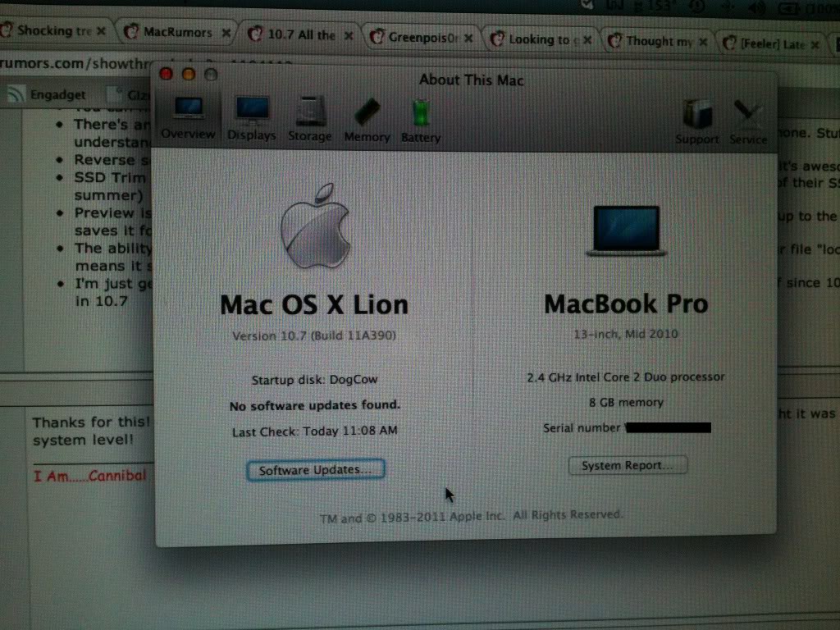The width and height of the screenshot is (840, 630).
Task: Open the Storage pane
Action: 309,120
